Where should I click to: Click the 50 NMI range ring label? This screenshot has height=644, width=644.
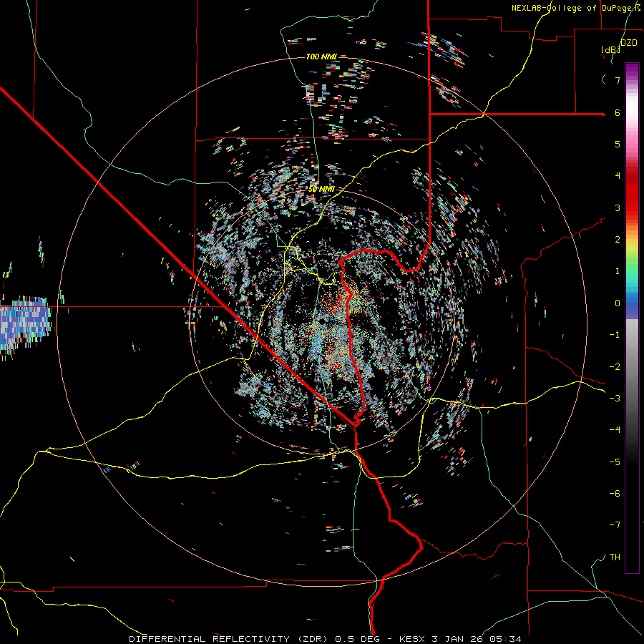tap(321, 189)
